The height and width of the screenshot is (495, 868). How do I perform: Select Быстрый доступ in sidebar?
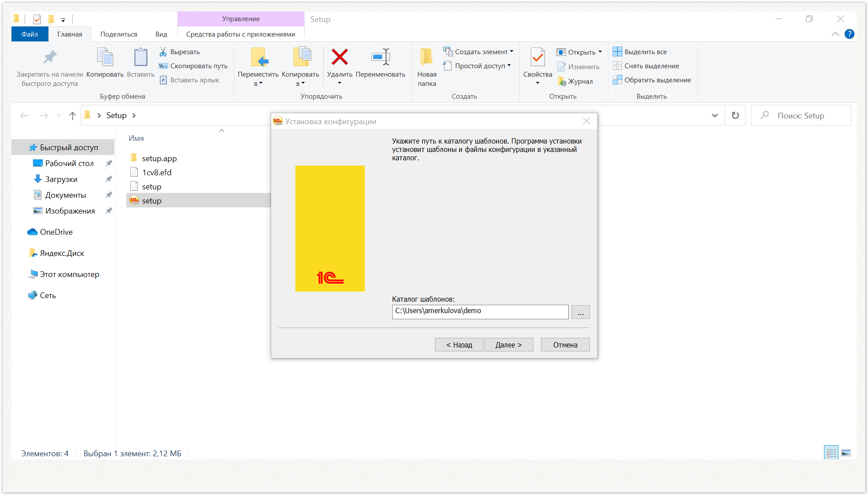coord(63,148)
